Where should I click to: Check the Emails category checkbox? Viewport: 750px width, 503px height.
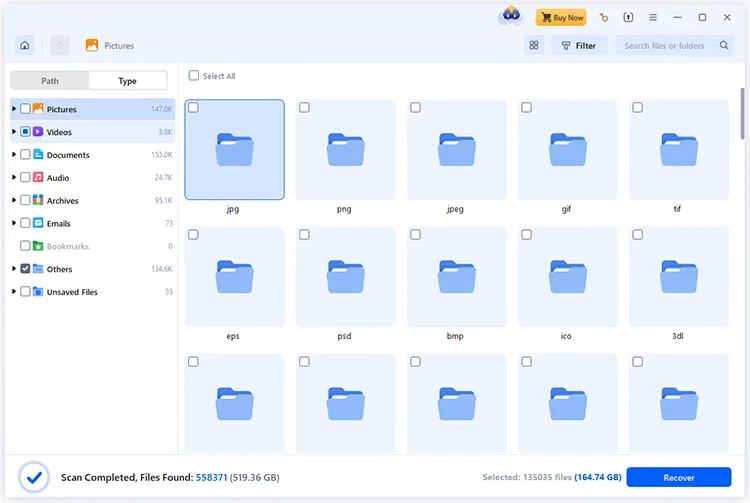pyautogui.click(x=25, y=223)
